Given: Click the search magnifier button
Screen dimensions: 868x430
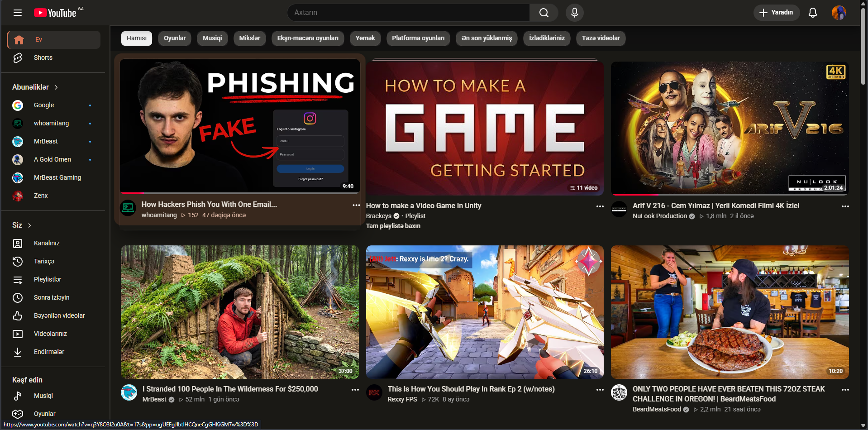Looking at the screenshot, I should tap(544, 13).
